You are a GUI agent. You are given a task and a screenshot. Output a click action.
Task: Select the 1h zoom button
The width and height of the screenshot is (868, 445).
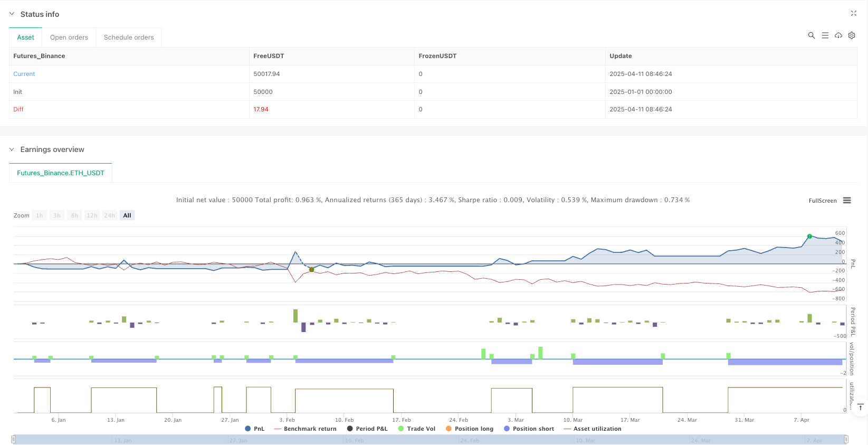point(40,215)
